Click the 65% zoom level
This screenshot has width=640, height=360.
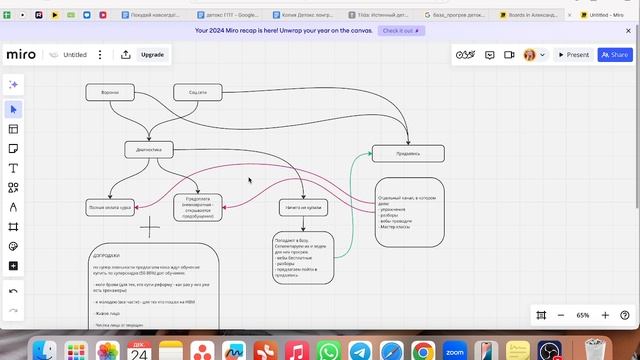point(582,315)
